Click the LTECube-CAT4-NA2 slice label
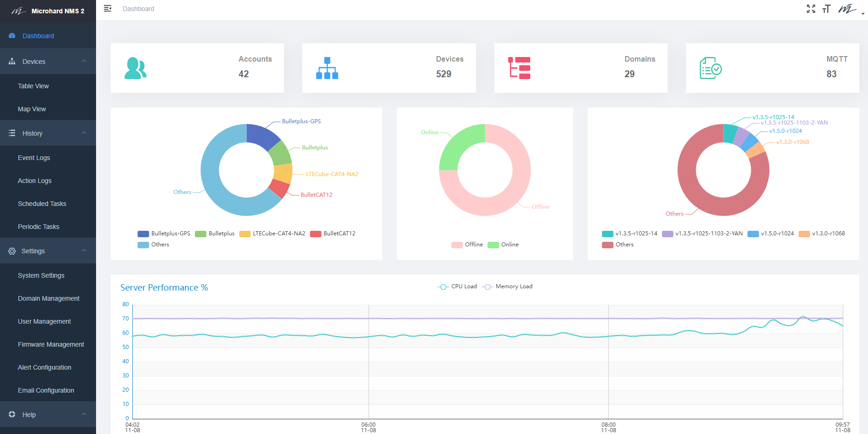Screen dimensions: 868x434 (332, 174)
